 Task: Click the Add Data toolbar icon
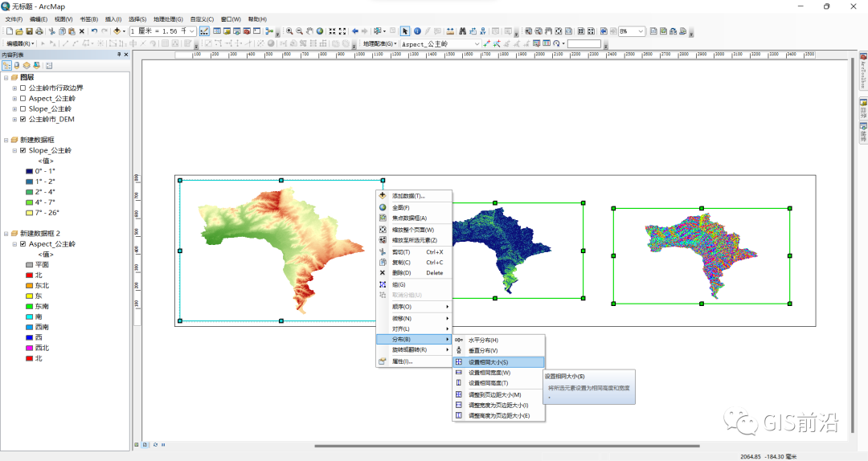(x=117, y=31)
